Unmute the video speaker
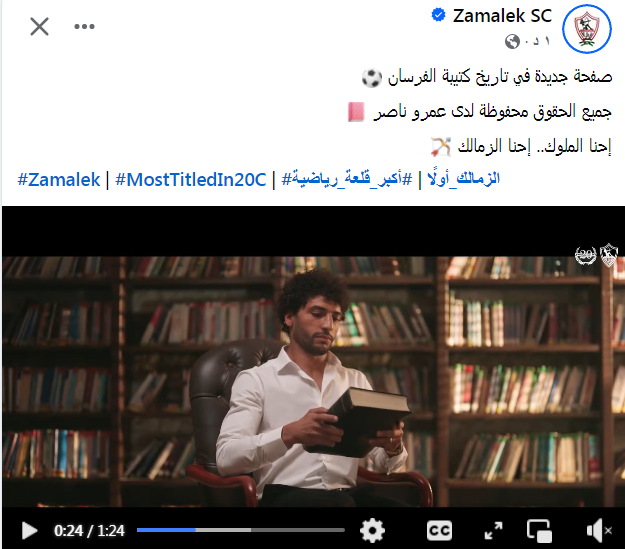This screenshot has width=625, height=549. (x=599, y=531)
